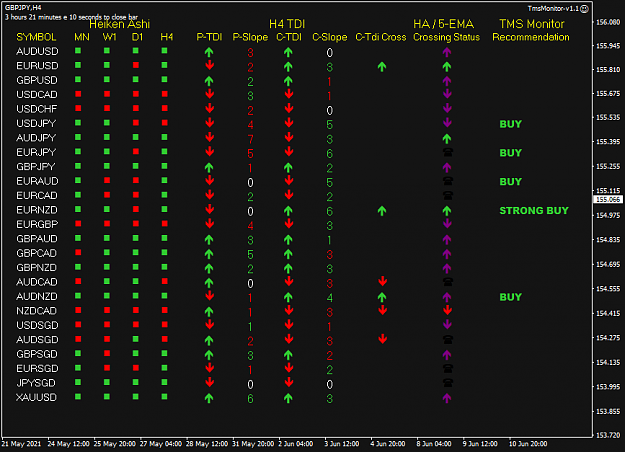Click the EURJPY telephone crossing status icon
625x452 pixels.
448,152
